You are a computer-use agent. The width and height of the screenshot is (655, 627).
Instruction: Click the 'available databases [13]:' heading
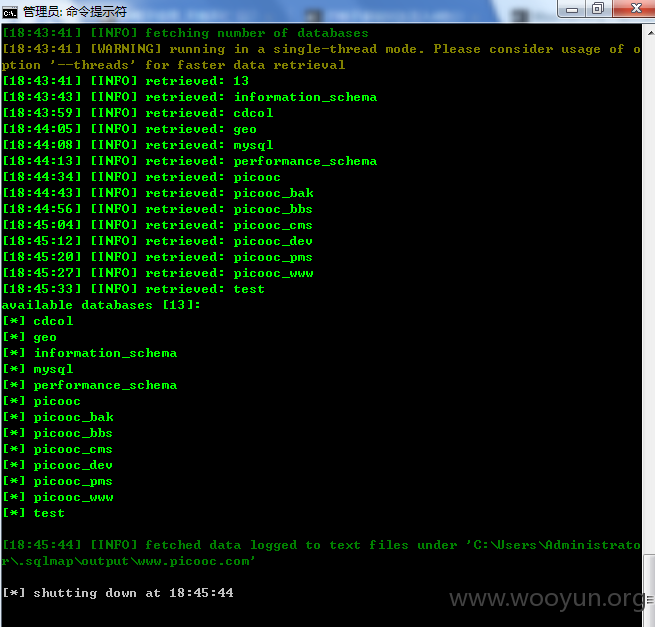(x=101, y=305)
